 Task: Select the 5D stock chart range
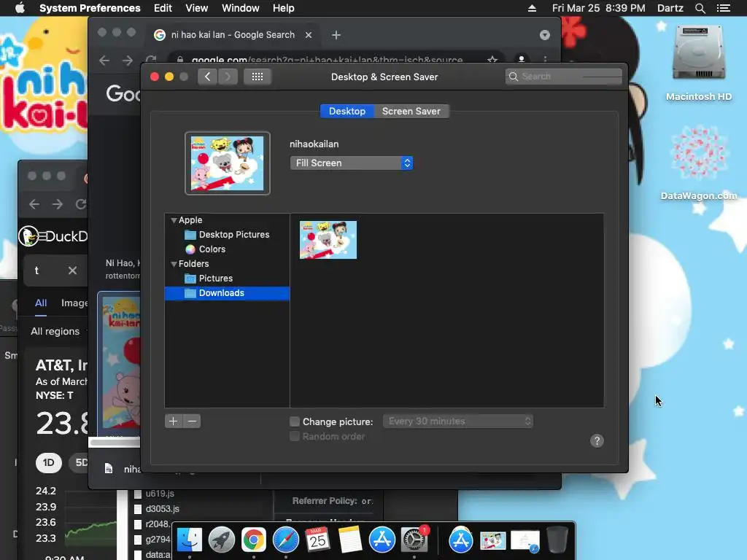click(80, 463)
